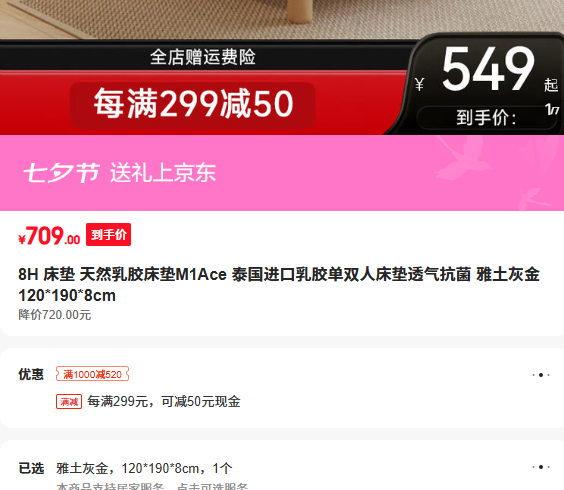The width and height of the screenshot is (564, 490).
Task: Click the 每满299元，可减50元现金 promotion text
Action: point(164,401)
